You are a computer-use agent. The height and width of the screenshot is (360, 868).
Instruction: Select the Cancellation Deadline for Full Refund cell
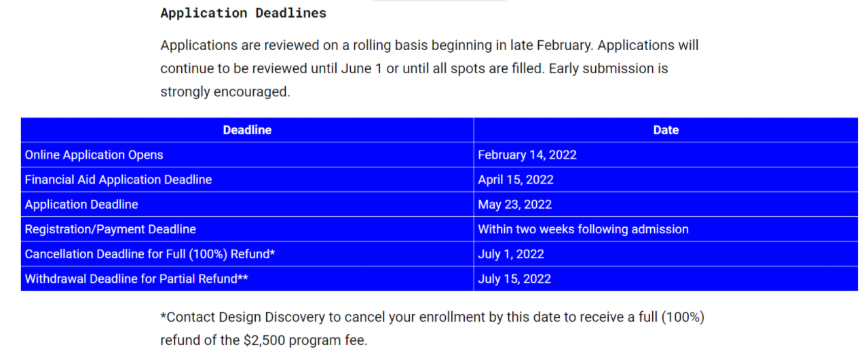[x=150, y=254]
